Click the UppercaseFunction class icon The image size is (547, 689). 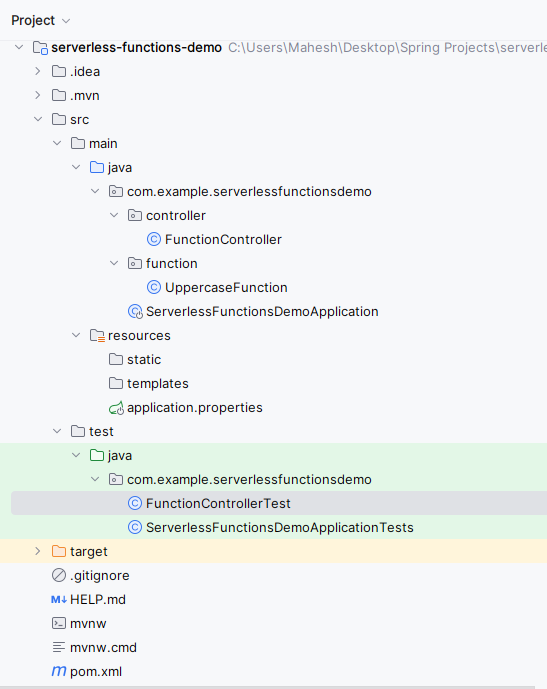tap(153, 287)
